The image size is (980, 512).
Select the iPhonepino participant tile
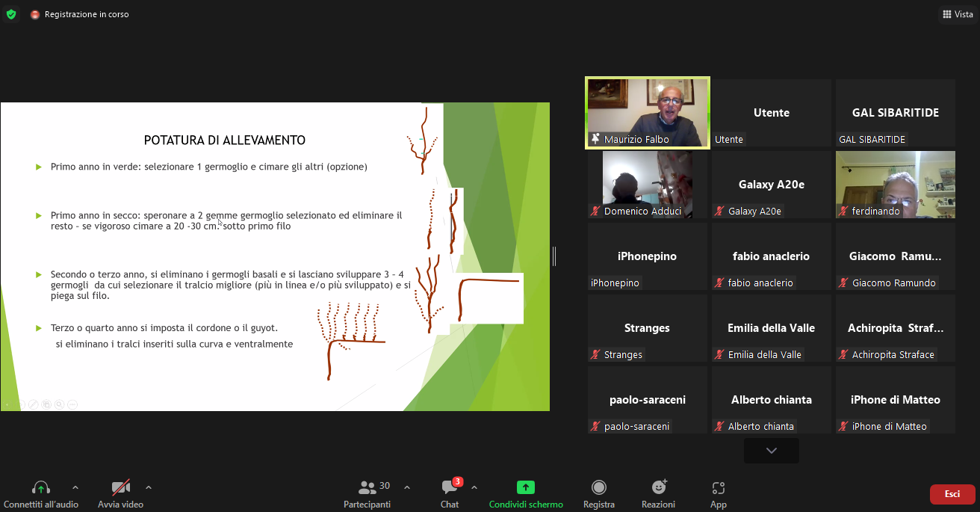click(x=648, y=256)
